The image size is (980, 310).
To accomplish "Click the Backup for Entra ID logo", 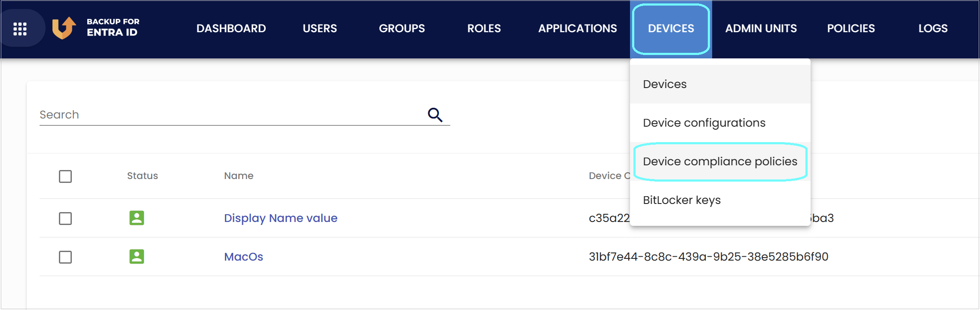I will pyautogui.click(x=95, y=28).
